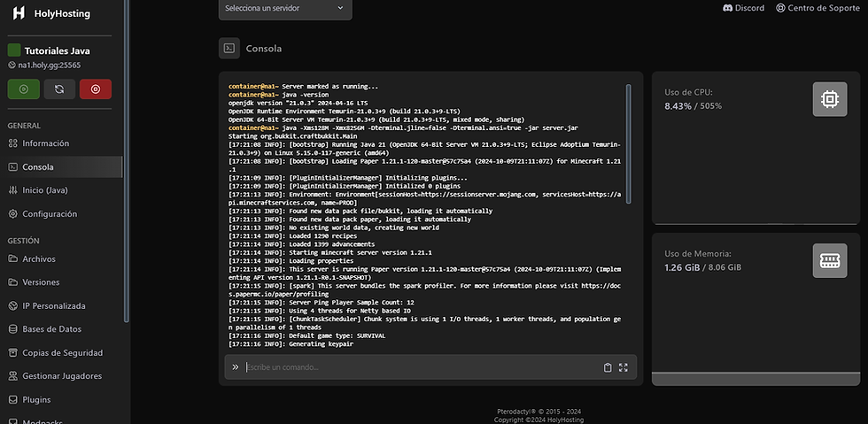Click the Consola header terminal icon
This screenshot has width=868, height=424.
click(229, 48)
